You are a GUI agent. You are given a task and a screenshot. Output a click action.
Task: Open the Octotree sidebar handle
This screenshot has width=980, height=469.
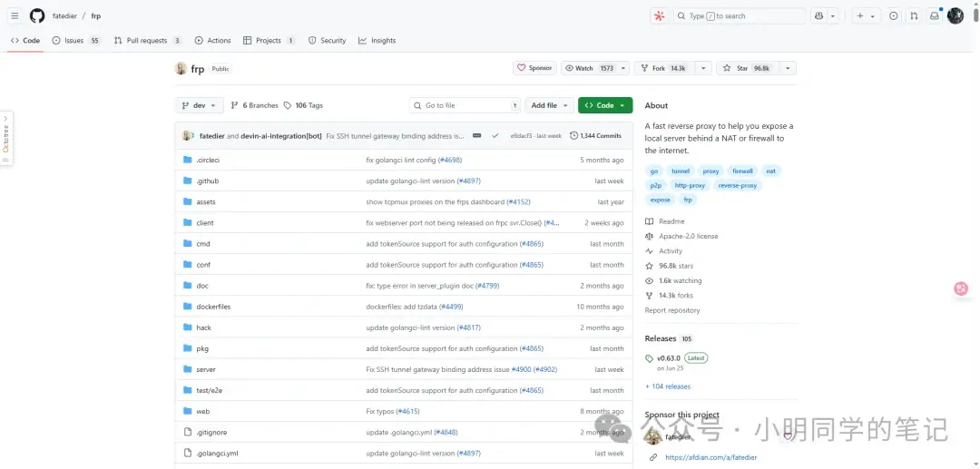[6, 139]
